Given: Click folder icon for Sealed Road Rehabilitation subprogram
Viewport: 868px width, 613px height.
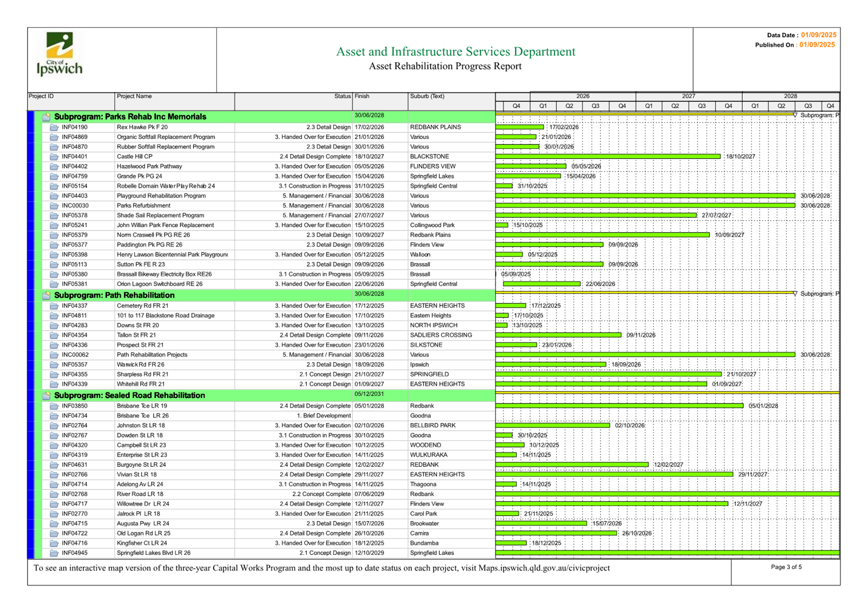Looking at the screenshot, I should [x=46, y=395].
